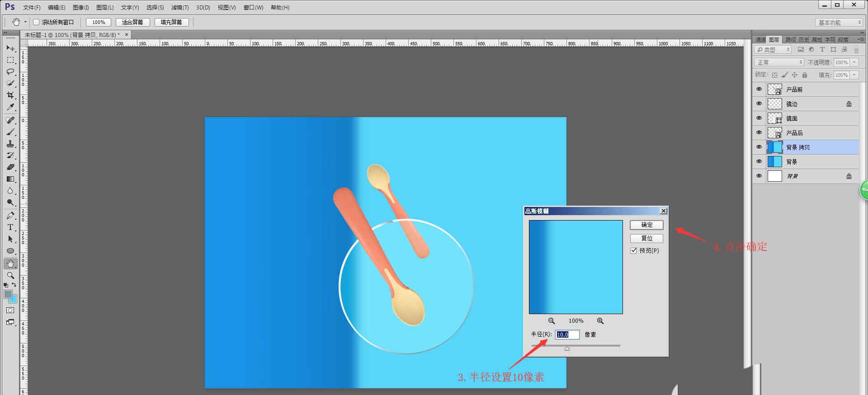Click zoom-out magnifier in Gaussian Blur dialog
Image resolution: width=868 pixels, height=395 pixels.
point(552,321)
